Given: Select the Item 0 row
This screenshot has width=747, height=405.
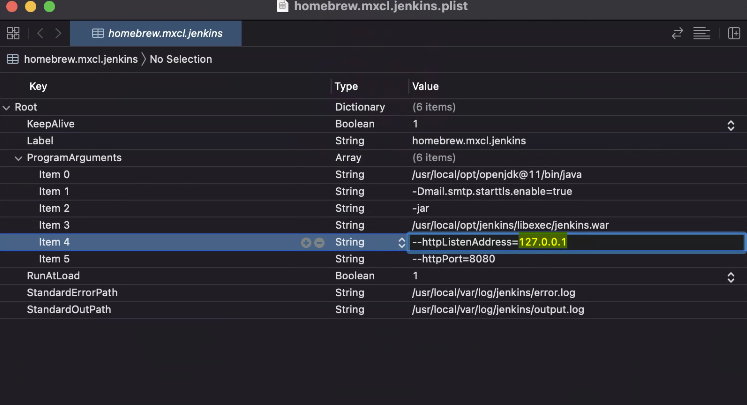Looking at the screenshot, I should pos(374,174).
